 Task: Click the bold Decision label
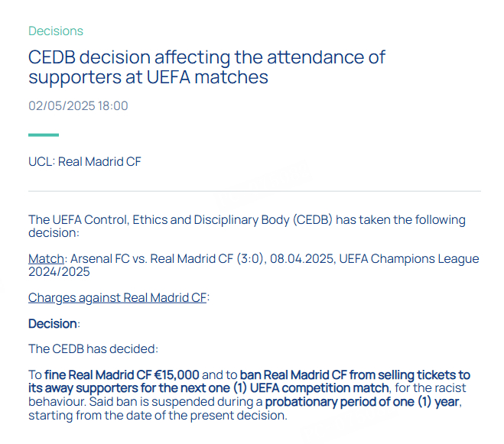click(53, 323)
